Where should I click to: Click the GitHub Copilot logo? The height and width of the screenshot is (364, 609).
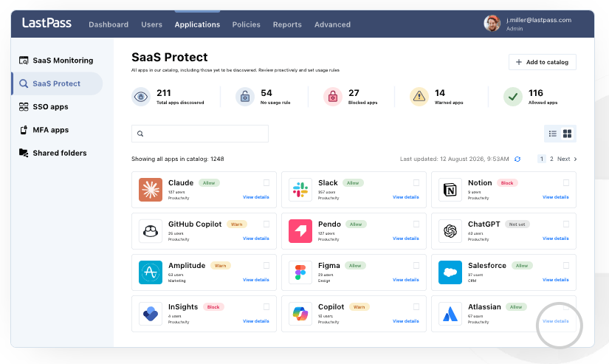151,231
